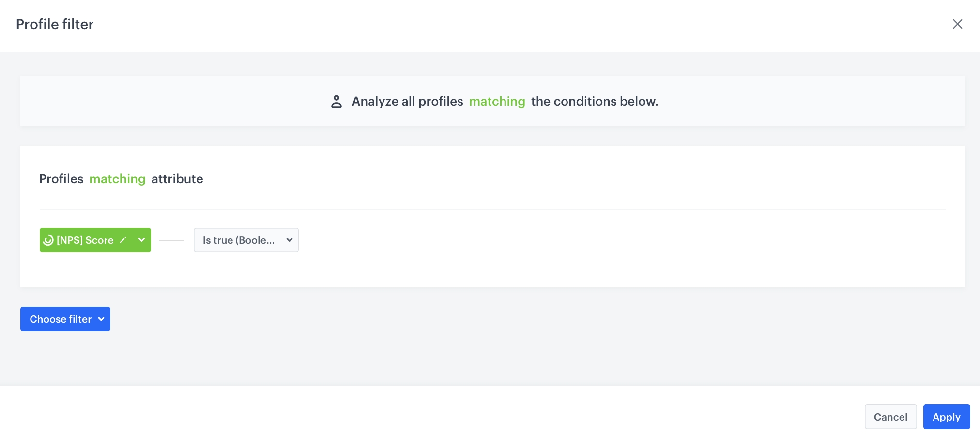This screenshot has width=980, height=438.
Task: Click the connector line between attribute and operator
Action: coord(171,240)
